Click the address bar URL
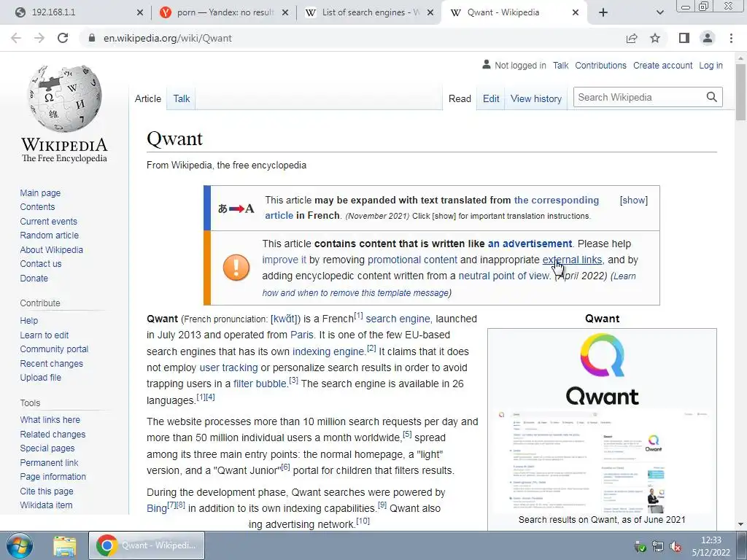 [x=168, y=38]
